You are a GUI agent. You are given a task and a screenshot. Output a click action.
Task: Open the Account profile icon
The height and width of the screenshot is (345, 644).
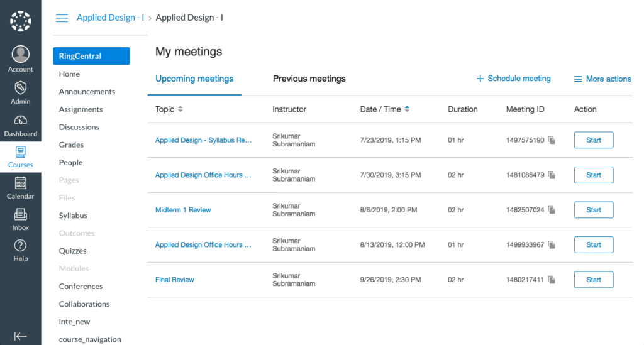pyautogui.click(x=20, y=55)
